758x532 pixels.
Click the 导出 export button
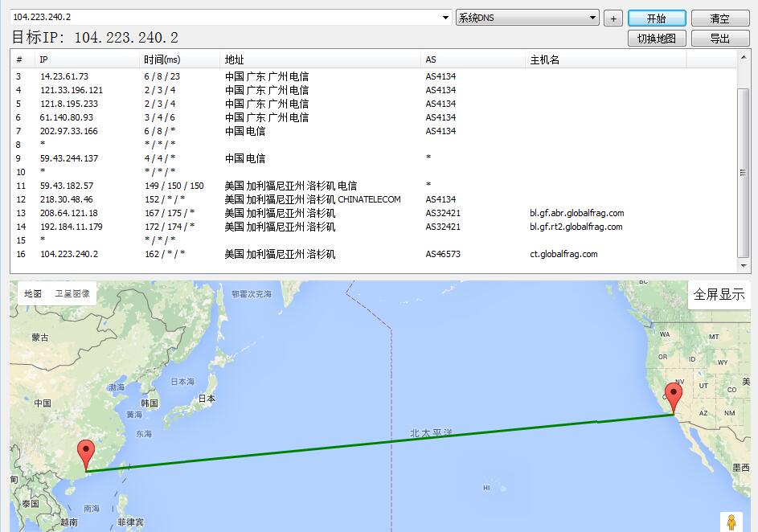719,39
